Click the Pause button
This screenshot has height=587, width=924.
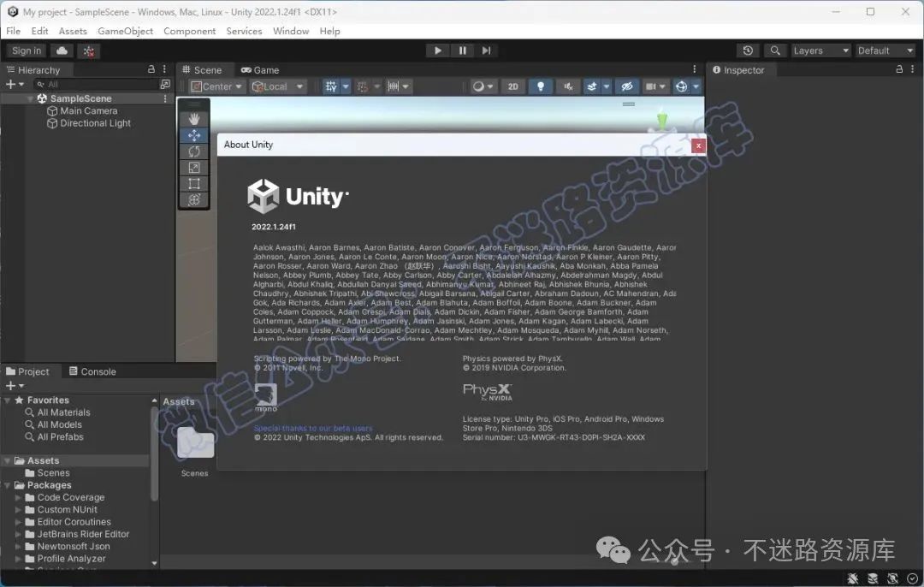[462, 50]
